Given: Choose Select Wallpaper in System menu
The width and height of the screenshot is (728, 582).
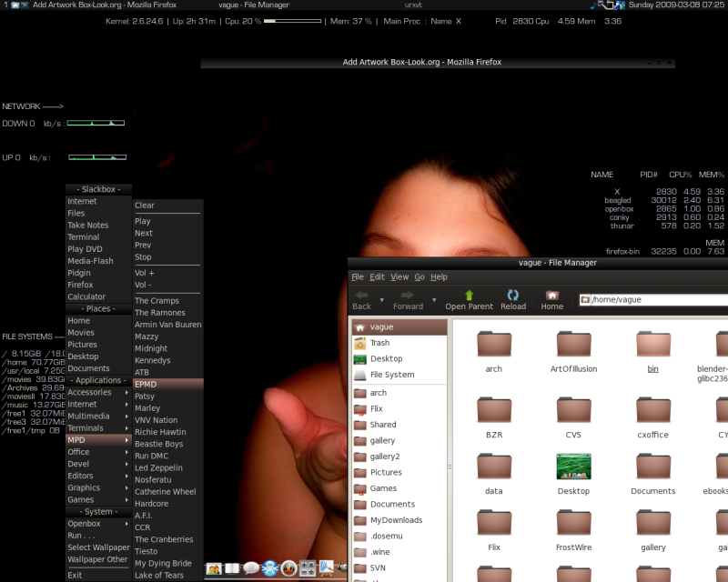Looking at the screenshot, I should pyautogui.click(x=98, y=547).
